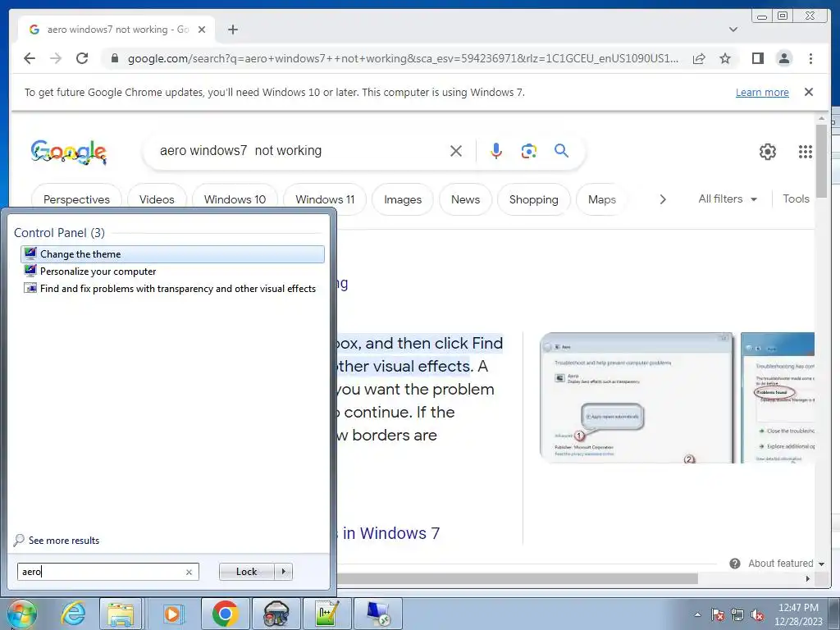The height and width of the screenshot is (630, 840).
Task: Click the horizontal scrollbar right arrow
Action: [x=808, y=578]
